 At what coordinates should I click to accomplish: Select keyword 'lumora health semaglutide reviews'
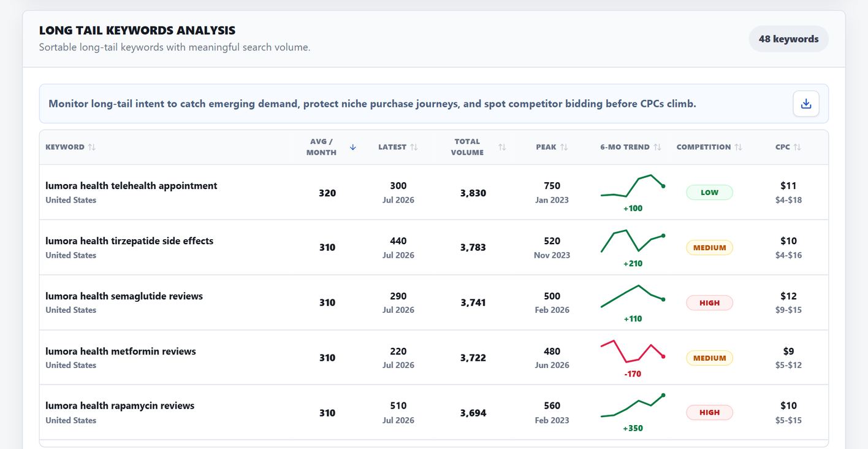(x=124, y=296)
